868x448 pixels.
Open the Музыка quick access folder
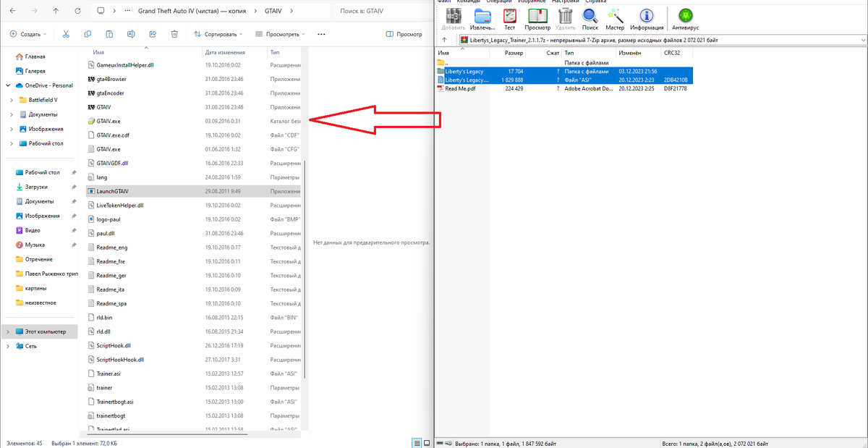(x=35, y=245)
